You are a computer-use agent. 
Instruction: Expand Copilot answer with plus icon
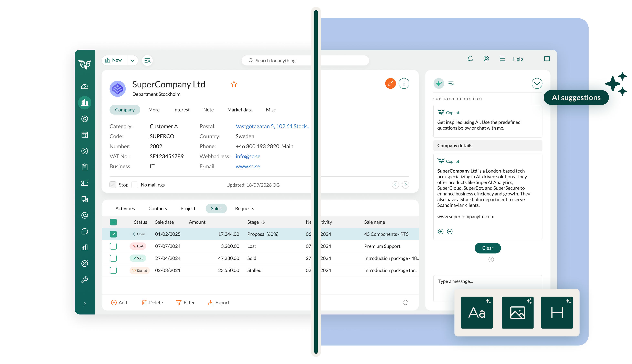point(441,232)
